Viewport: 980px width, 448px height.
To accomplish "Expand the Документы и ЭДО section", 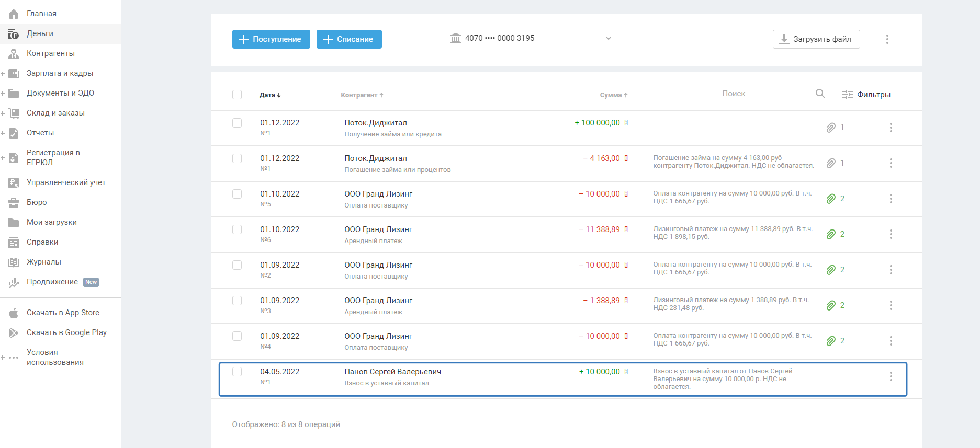I will tap(3, 94).
